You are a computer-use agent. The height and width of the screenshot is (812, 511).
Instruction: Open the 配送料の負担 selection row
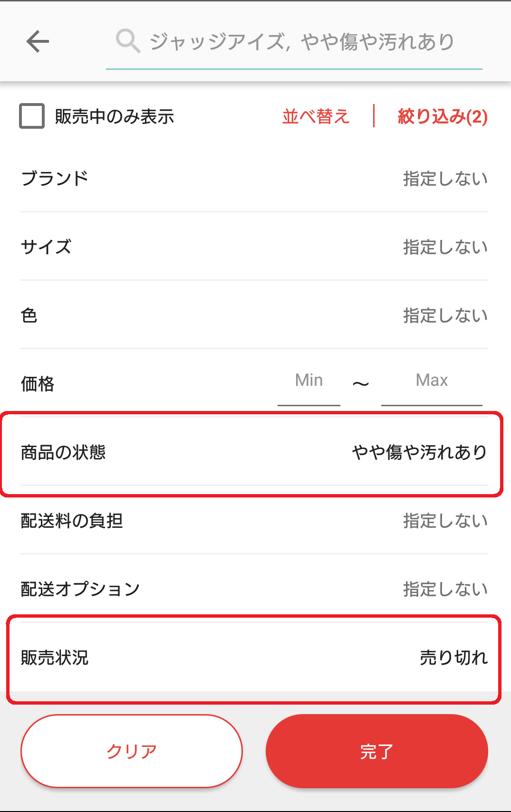point(254,521)
